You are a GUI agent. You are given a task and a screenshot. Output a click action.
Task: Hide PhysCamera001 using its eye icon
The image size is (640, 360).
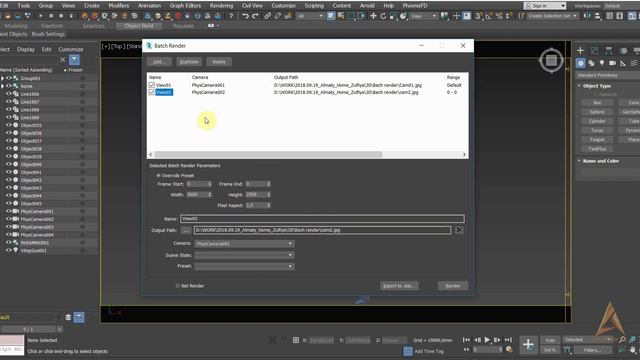[9, 211]
